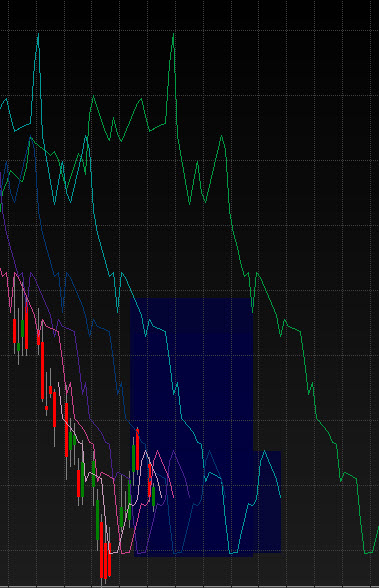
Task: Click the purple line's right endpoint
Action: pyautogui.click(x=190, y=497)
